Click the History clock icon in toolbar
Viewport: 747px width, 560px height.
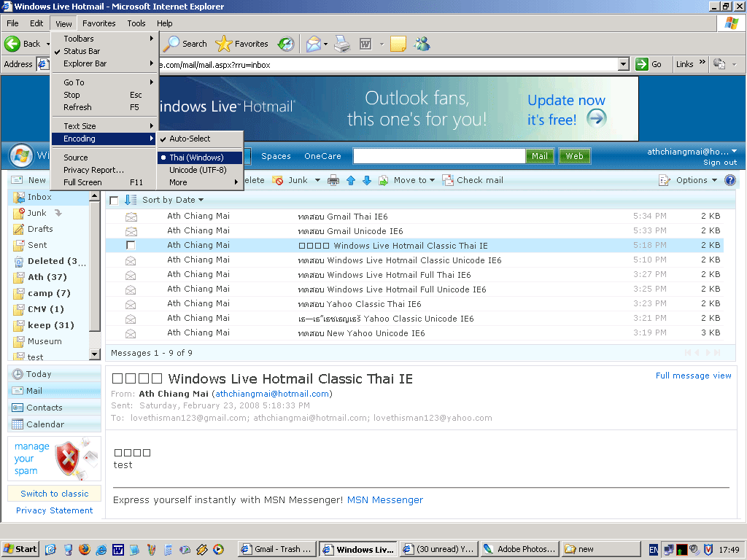point(286,44)
